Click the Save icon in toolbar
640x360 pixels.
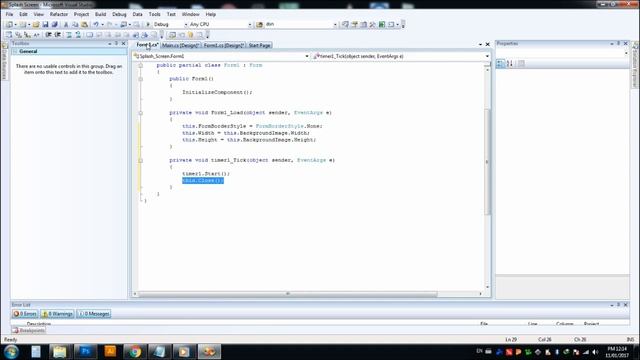[x=45, y=24]
